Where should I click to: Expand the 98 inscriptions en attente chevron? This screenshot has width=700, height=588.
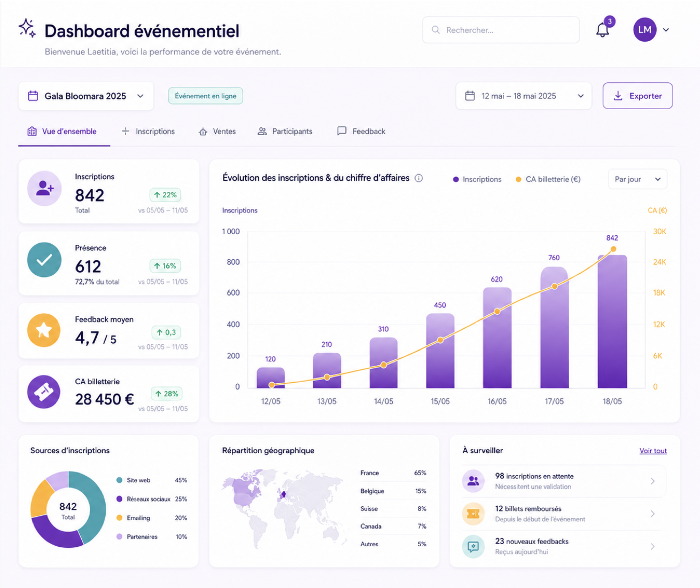click(x=652, y=481)
